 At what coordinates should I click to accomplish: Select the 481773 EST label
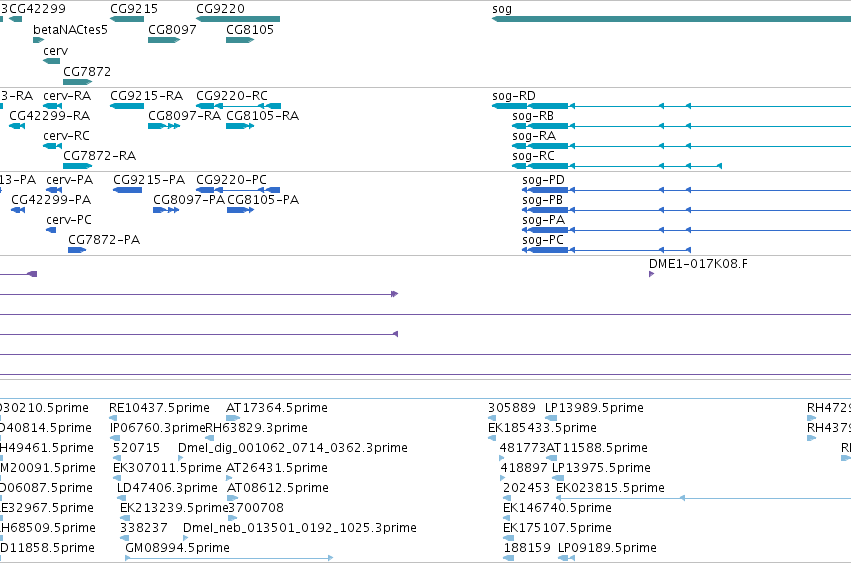(x=522, y=448)
